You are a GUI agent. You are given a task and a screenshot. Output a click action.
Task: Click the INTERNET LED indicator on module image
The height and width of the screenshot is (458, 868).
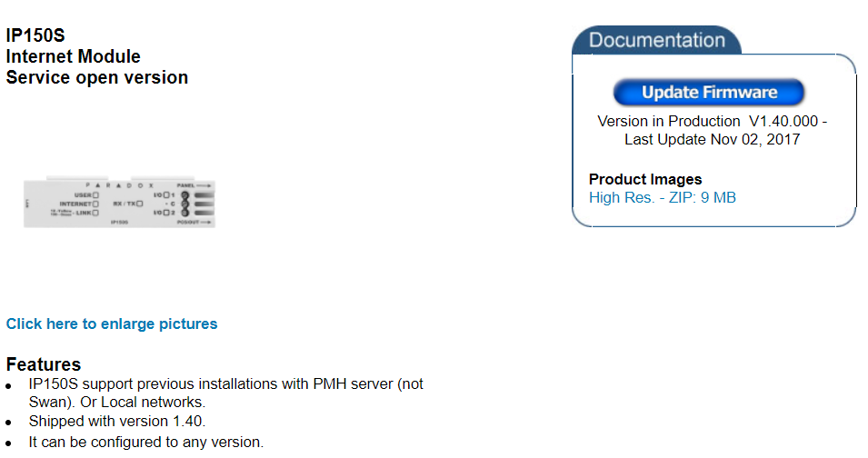point(95,204)
